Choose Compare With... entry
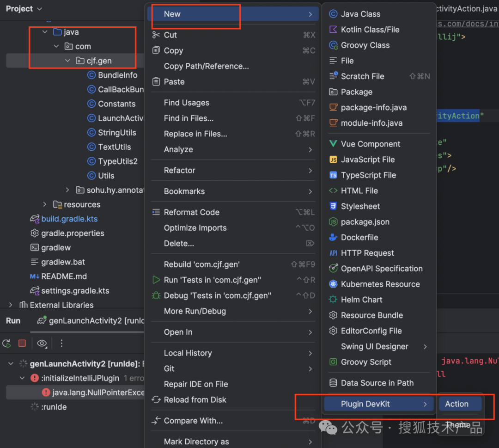Viewport: 499px width, 448px height. pyautogui.click(x=233, y=421)
